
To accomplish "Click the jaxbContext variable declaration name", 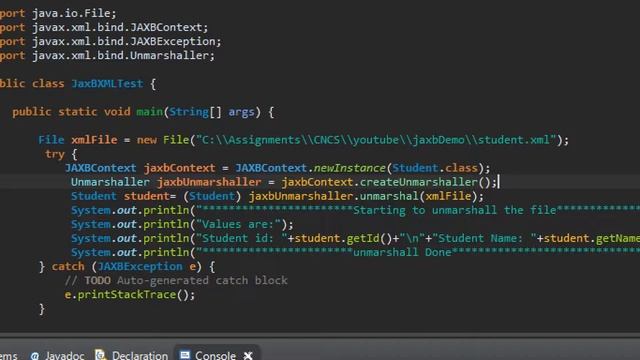I will point(179,168).
